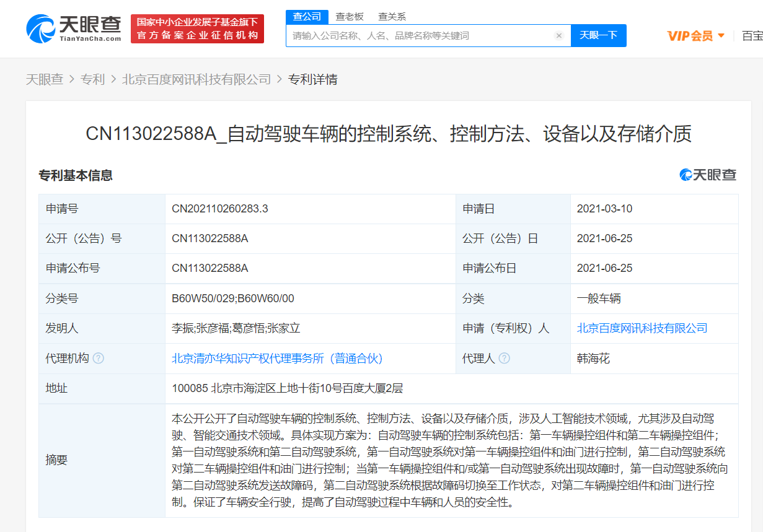This screenshot has height=532, width=763.
Task: Open 北京清亦华知识产权代理事务所 agency link
Action: (278, 359)
